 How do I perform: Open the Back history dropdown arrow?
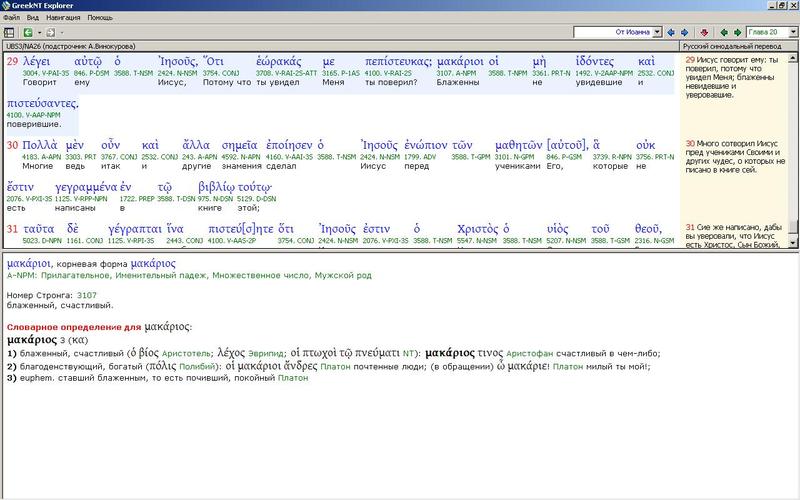click(x=42, y=33)
